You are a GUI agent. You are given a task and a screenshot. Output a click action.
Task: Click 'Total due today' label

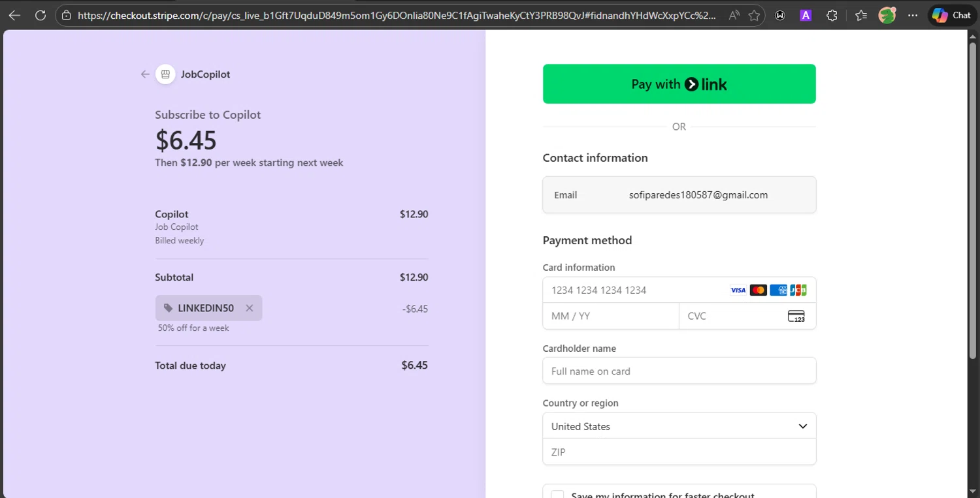(190, 366)
